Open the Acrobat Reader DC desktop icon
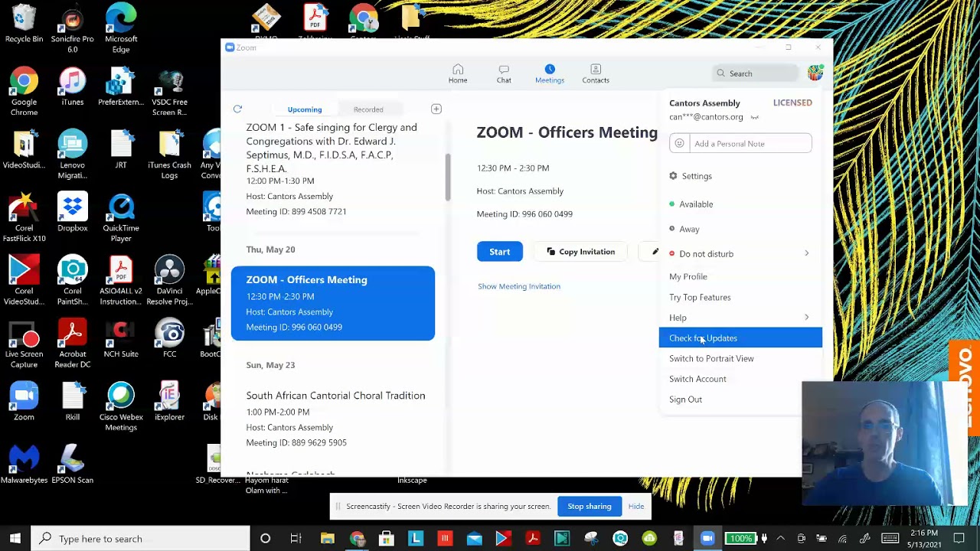 pyautogui.click(x=72, y=344)
